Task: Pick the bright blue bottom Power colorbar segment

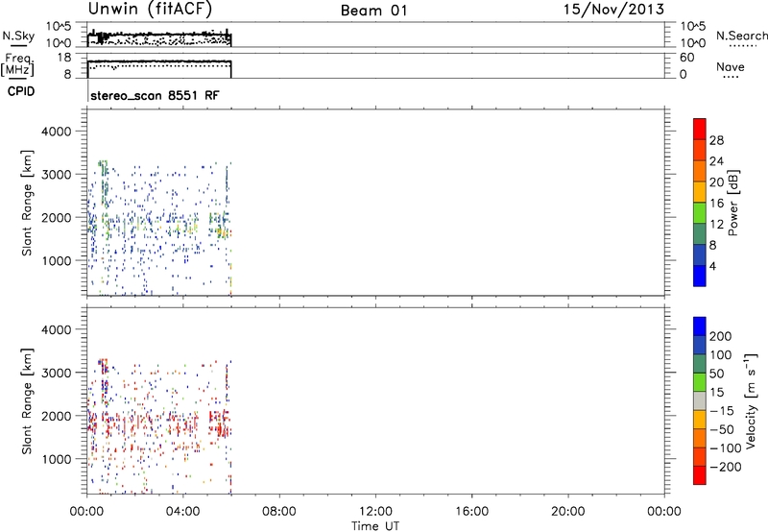Action: tap(700, 276)
